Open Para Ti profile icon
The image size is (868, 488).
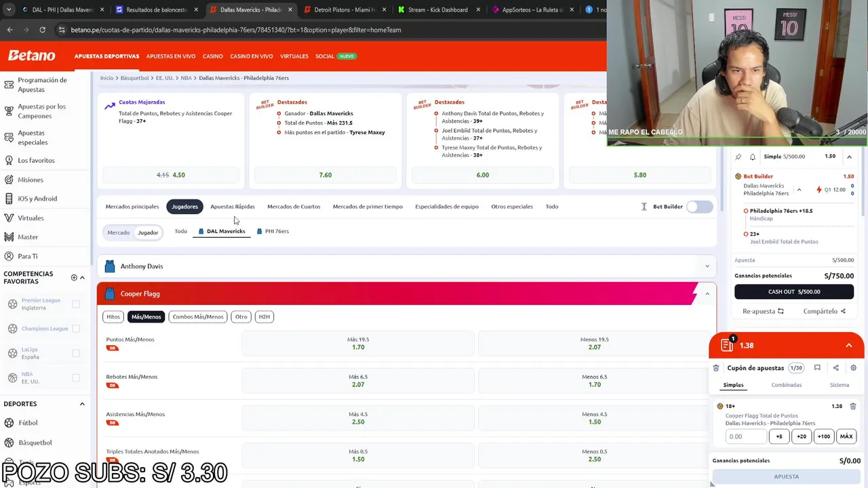coord(9,256)
